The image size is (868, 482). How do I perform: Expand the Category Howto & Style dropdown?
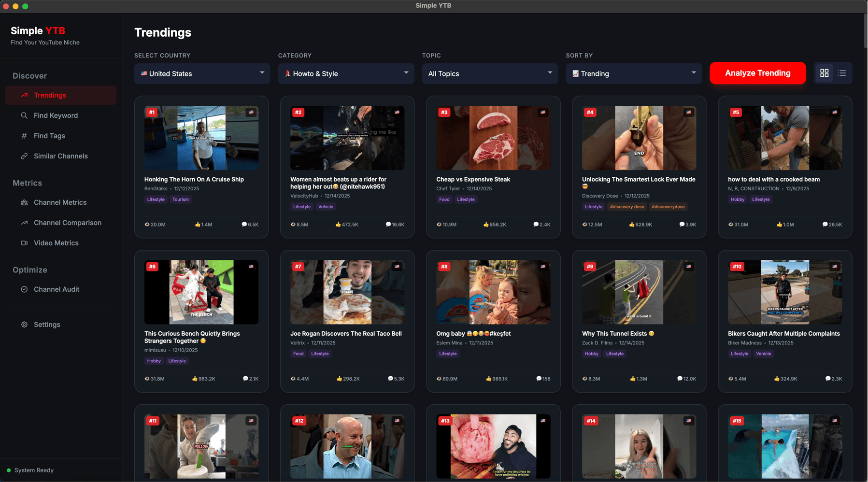pyautogui.click(x=346, y=73)
